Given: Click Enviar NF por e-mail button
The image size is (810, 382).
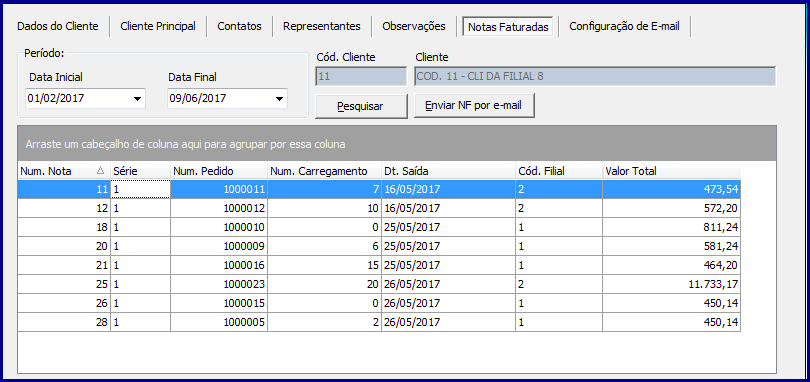Looking at the screenshot, I should [474, 106].
